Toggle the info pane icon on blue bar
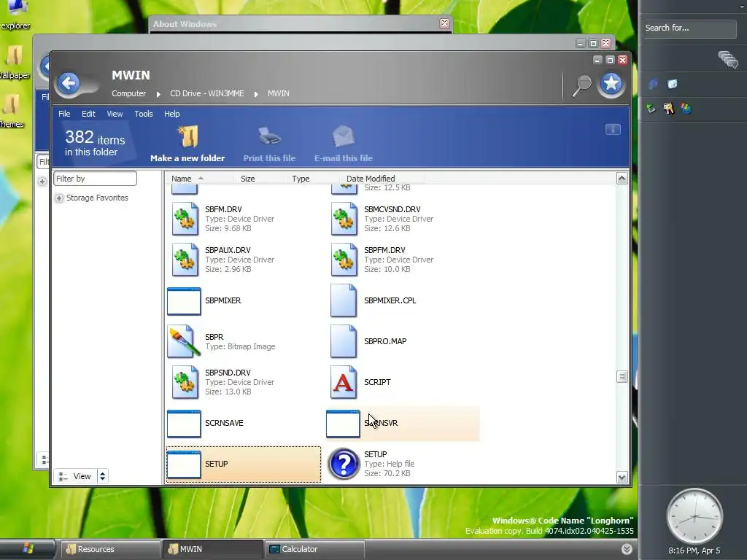 pos(613,130)
